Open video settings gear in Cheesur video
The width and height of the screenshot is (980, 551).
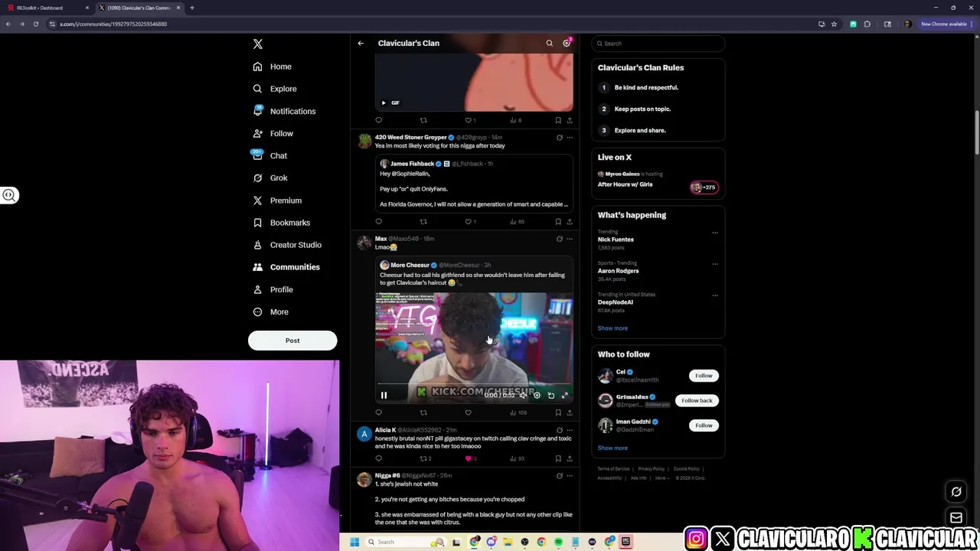point(537,396)
